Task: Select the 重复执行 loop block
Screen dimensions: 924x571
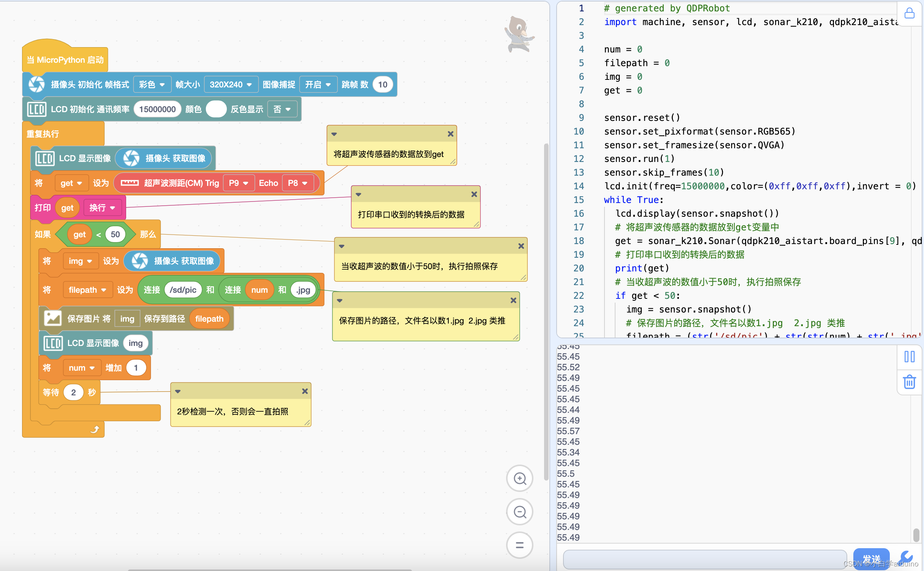Action: click(43, 134)
